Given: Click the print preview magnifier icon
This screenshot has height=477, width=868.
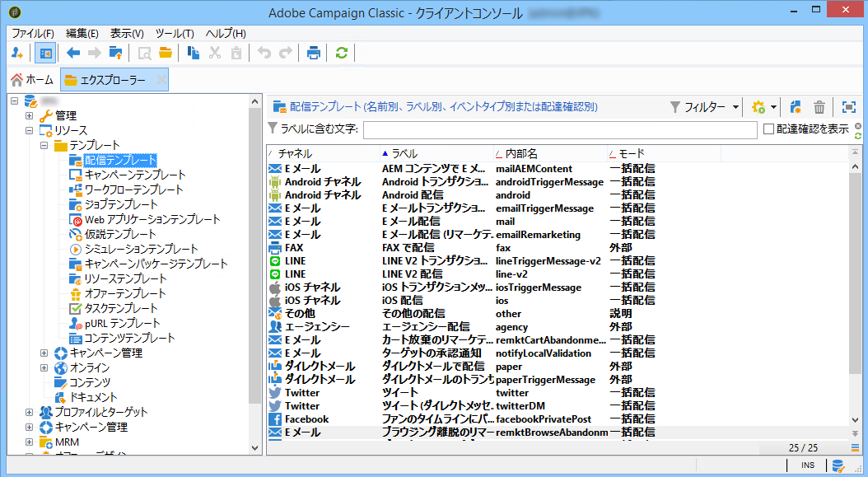Looking at the screenshot, I should [x=144, y=54].
